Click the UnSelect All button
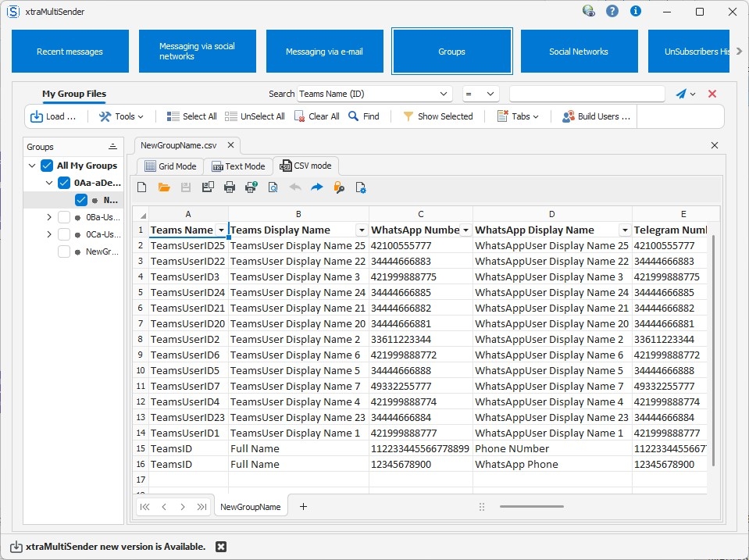The image size is (749, 560). click(x=255, y=116)
